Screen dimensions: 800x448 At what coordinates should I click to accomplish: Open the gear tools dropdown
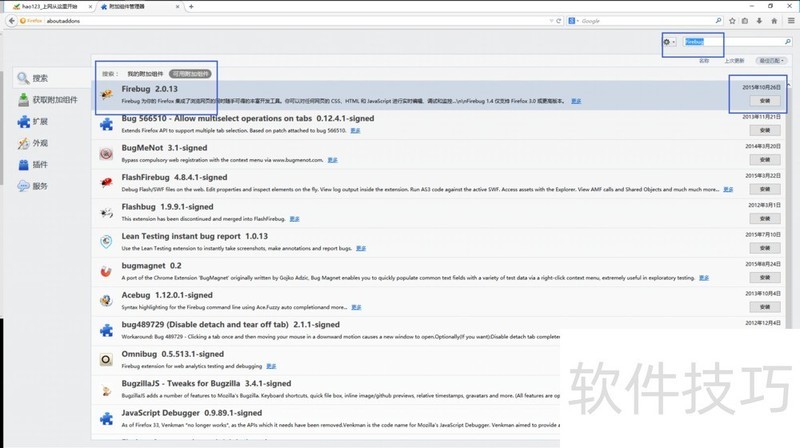pyautogui.click(x=669, y=42)
